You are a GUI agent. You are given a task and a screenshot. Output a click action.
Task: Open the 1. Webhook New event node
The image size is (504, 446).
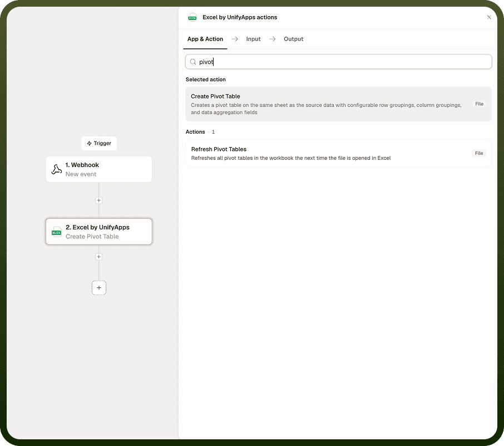click(x=98, y=169)
